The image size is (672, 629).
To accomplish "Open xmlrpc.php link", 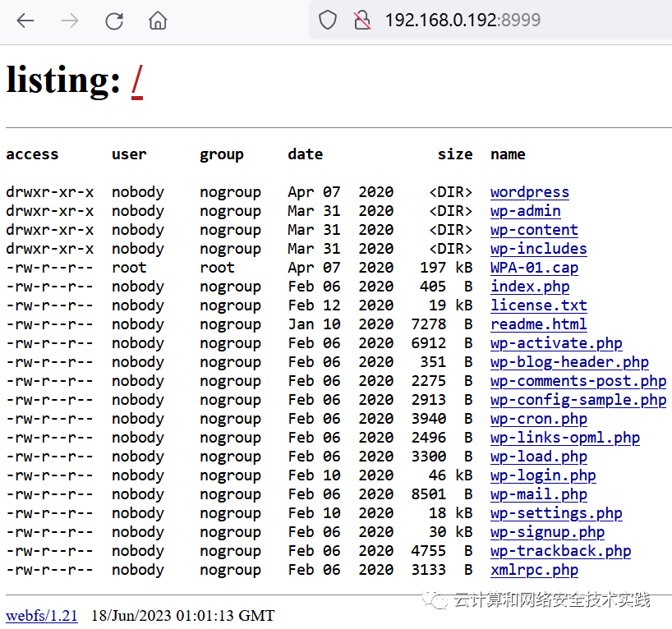I will 534,570.
